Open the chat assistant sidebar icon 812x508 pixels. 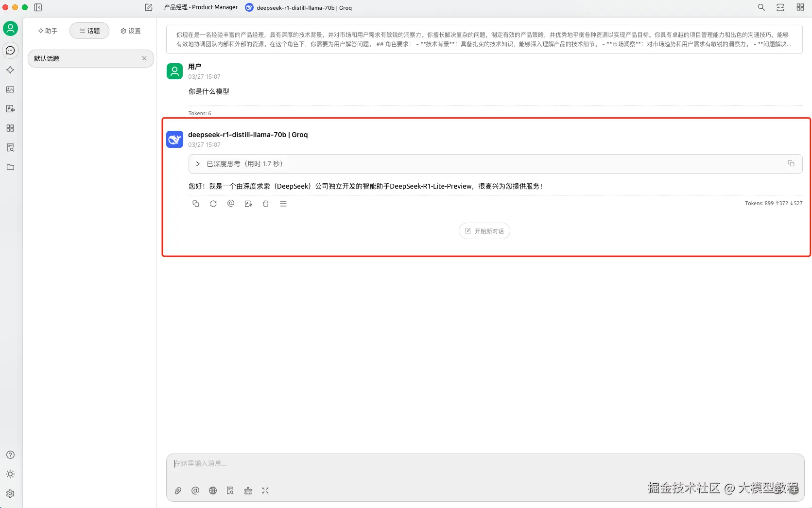tap(10, 51)
